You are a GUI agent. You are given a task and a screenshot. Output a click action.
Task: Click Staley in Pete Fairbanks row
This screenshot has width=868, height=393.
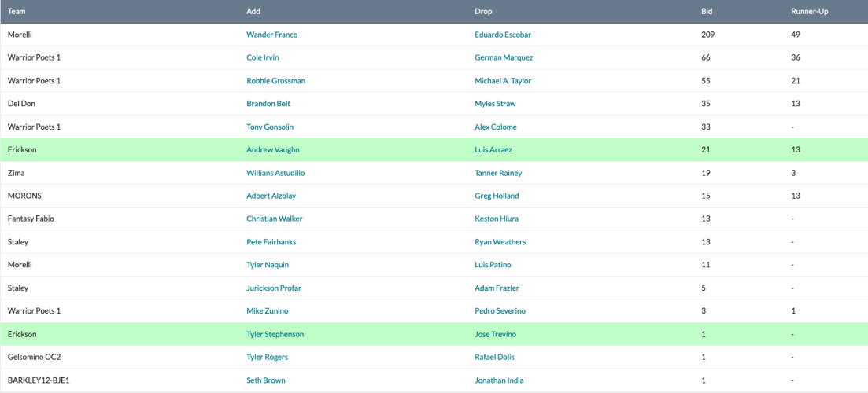[18, 242]
